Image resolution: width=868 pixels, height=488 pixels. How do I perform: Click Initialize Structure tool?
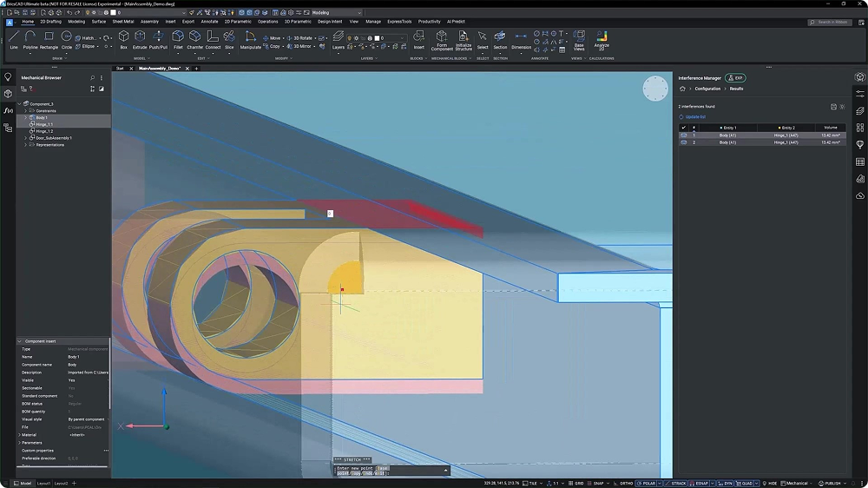coord(464,41)
